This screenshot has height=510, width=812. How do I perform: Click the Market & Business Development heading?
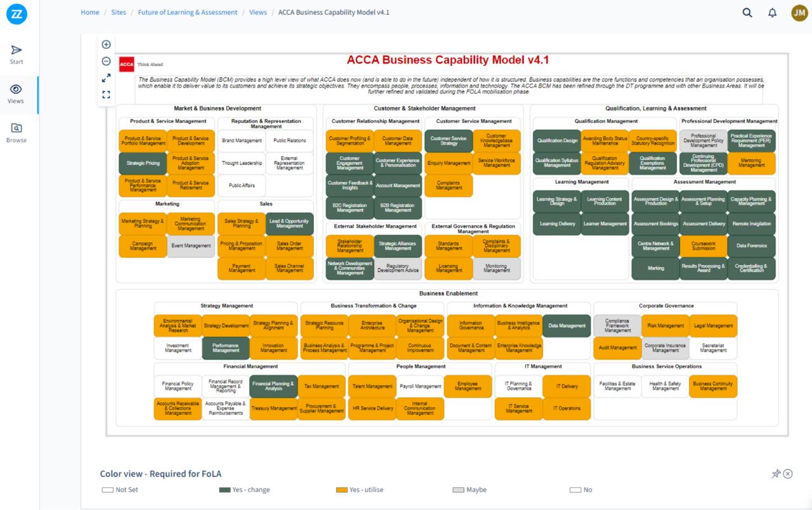(218, 108)
